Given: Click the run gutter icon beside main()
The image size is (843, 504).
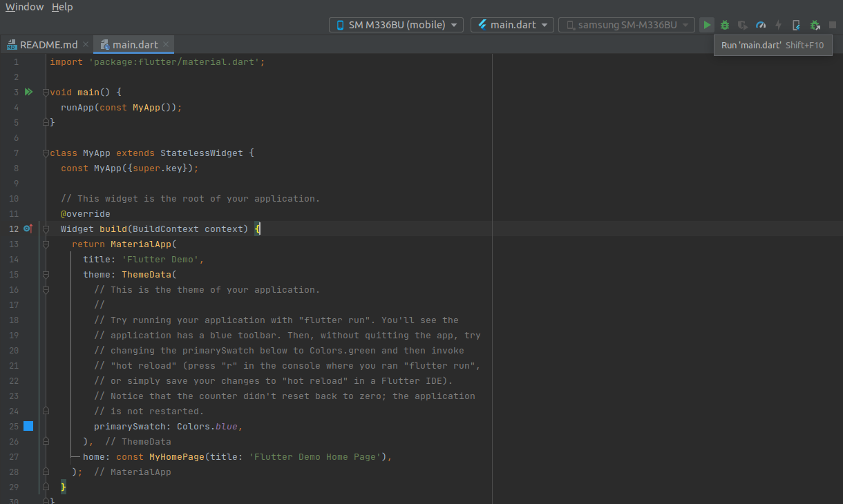Looking at the screenshot, I should (x=28, y=92).
